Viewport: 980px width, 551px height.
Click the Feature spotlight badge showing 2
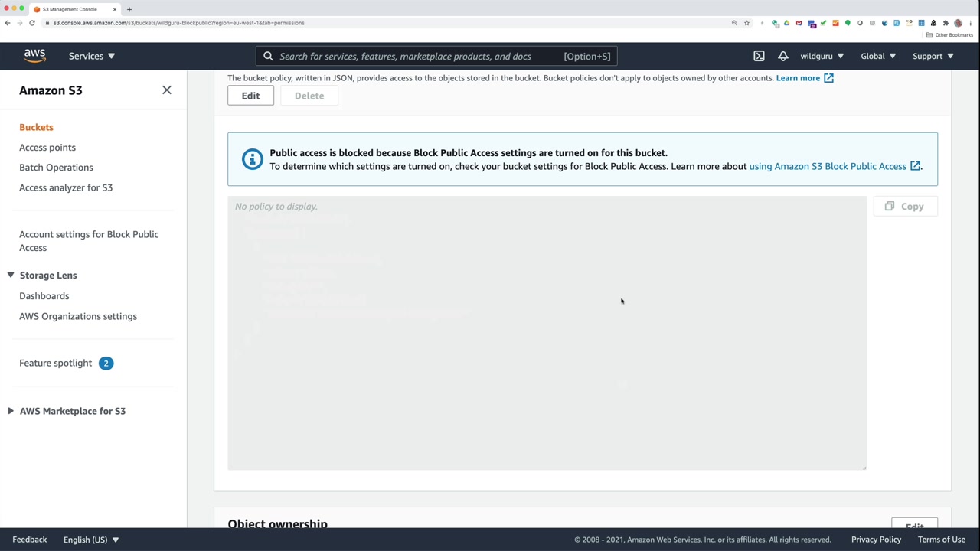coord(106,364)
